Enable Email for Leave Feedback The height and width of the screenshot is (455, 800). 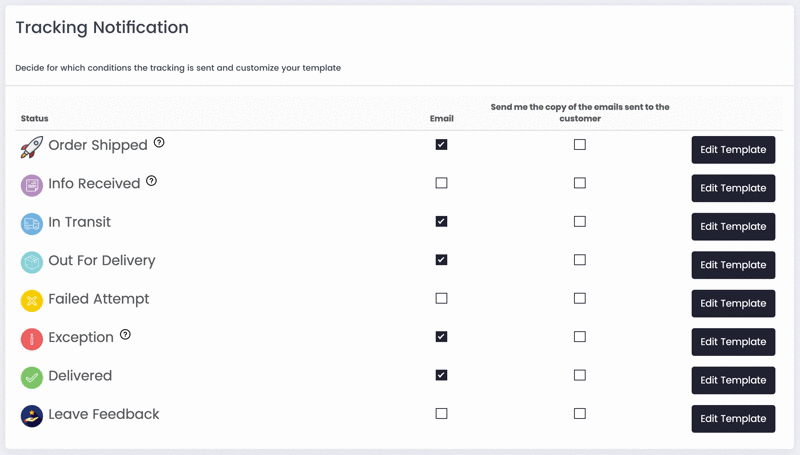[441, 413]
